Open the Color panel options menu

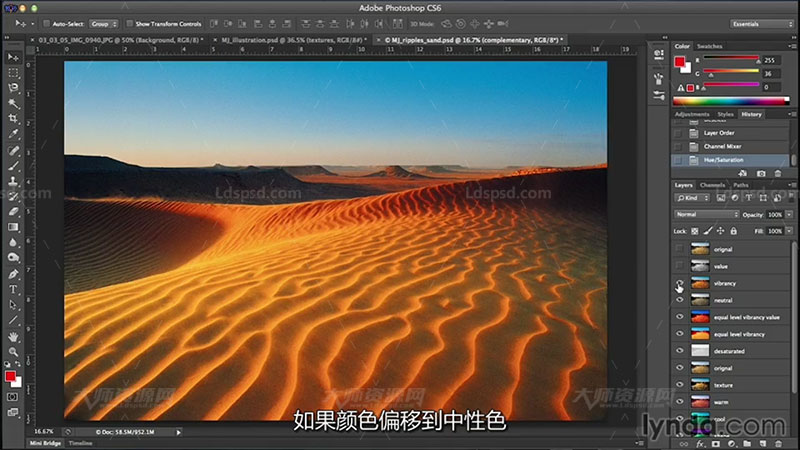[x=791, y=46]
